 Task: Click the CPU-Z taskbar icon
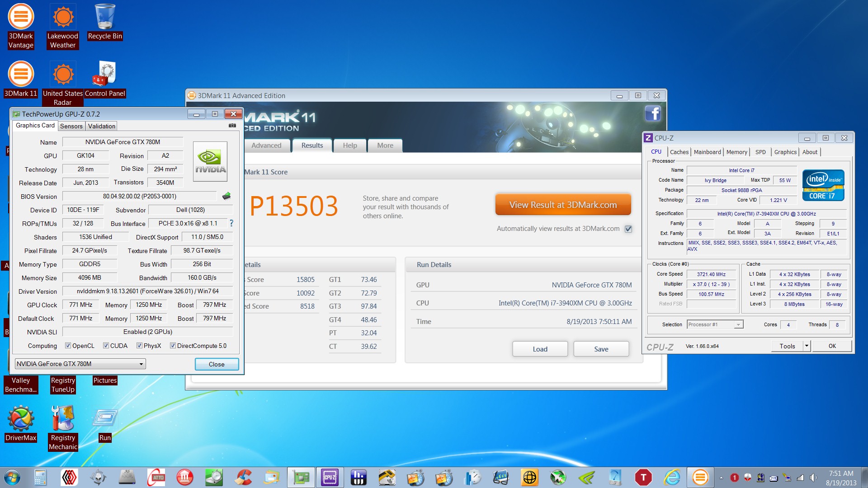click(330, 477)
